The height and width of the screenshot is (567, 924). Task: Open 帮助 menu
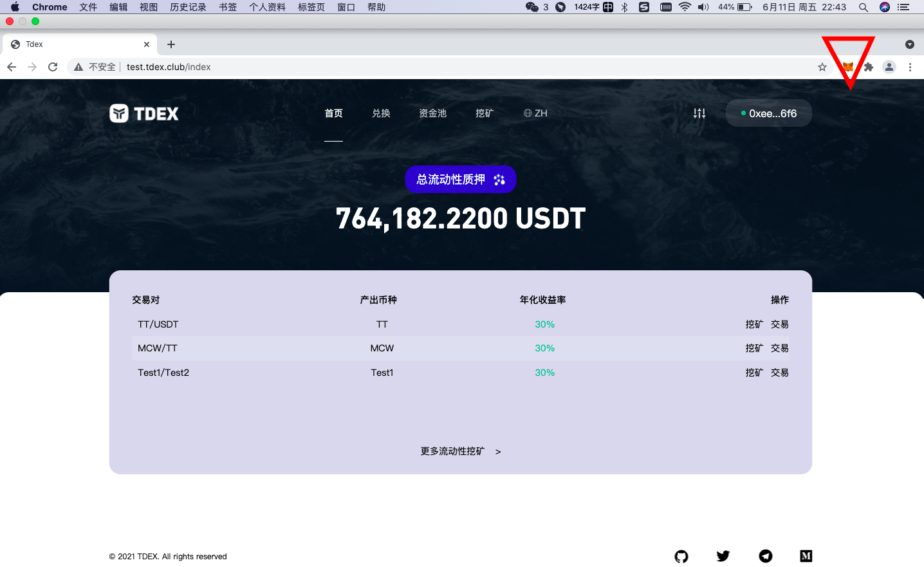pos(376,7)
